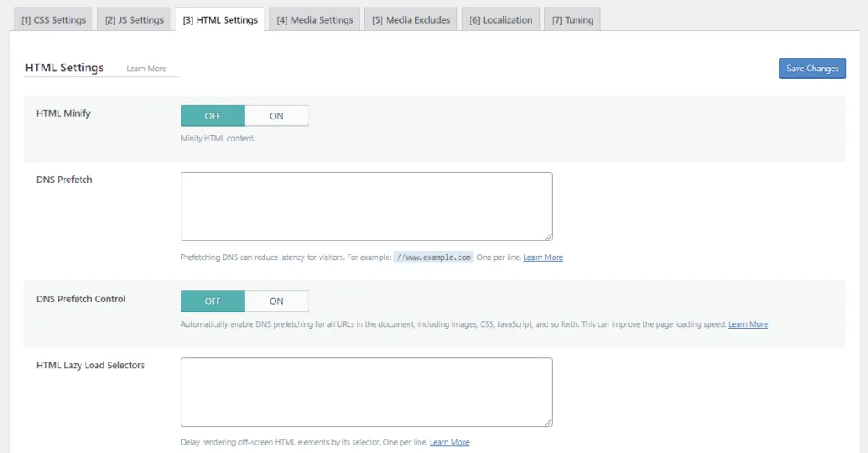Viewport: 868px width, 453px height.
Task: Open Learn More beside HTML Settings heading
Action: [x=147, y=69]
